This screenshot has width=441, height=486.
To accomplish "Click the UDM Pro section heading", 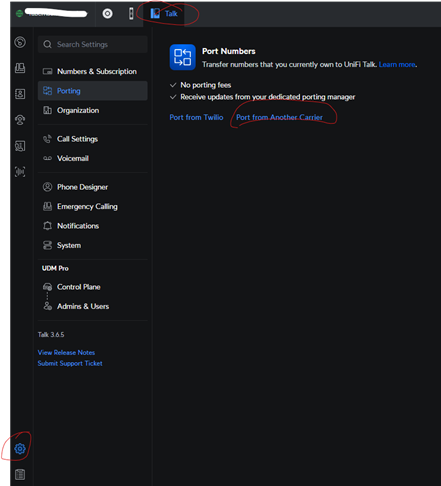I will click(55, 268).
